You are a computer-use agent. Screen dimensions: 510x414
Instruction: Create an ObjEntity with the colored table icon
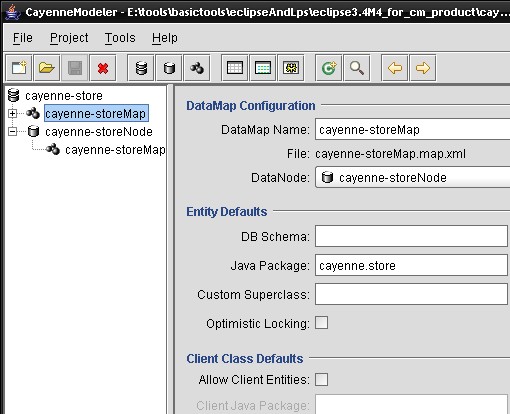pos(263,68)
